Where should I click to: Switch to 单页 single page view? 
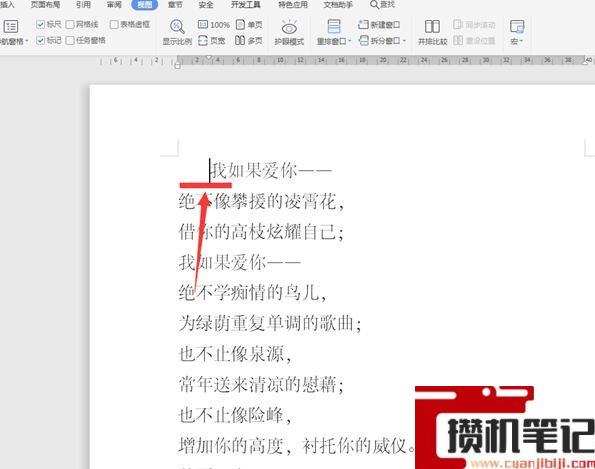[249, 25]
